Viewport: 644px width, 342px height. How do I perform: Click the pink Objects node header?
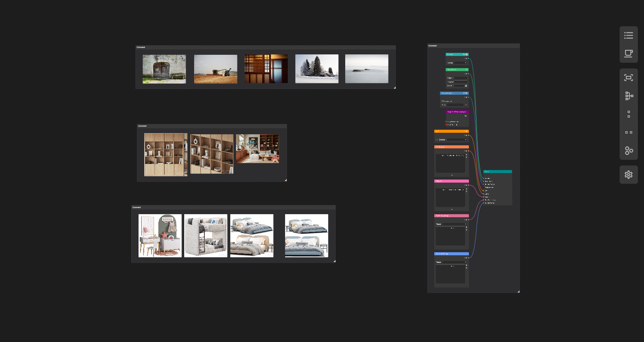[451, 181]
